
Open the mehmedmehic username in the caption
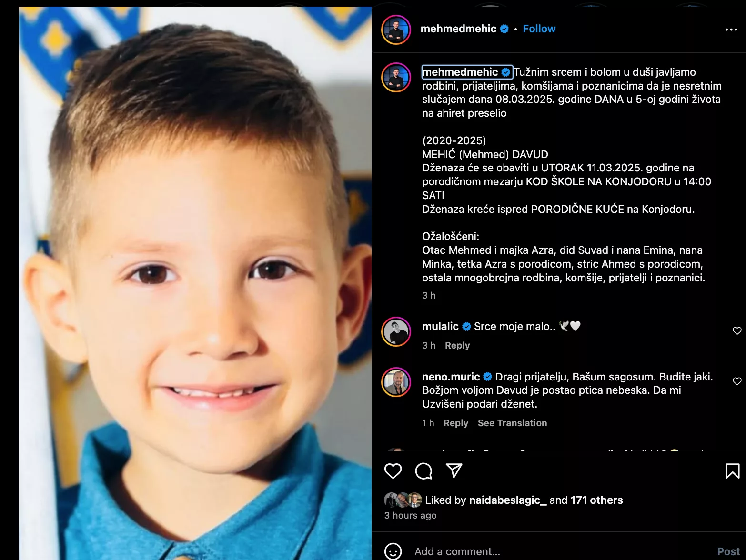pos(460,72)
